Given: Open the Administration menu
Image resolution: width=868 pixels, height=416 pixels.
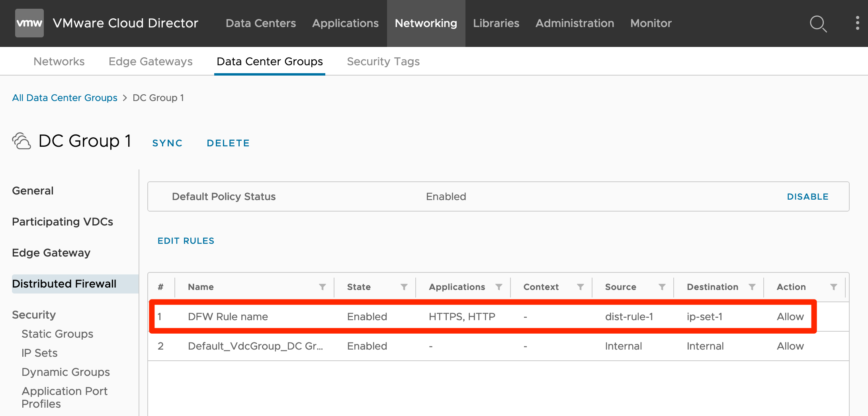Looking at the screenshot, I should (575, 23).
